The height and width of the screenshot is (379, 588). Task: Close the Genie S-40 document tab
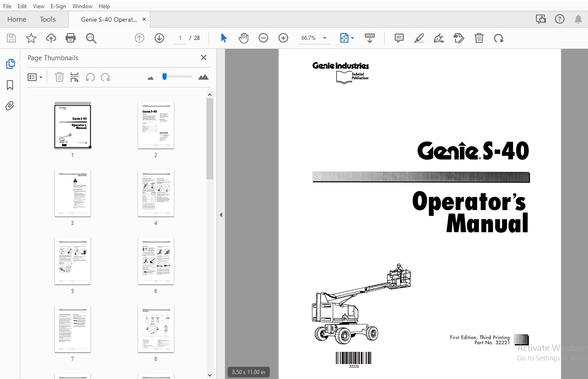tap(144, 19)
